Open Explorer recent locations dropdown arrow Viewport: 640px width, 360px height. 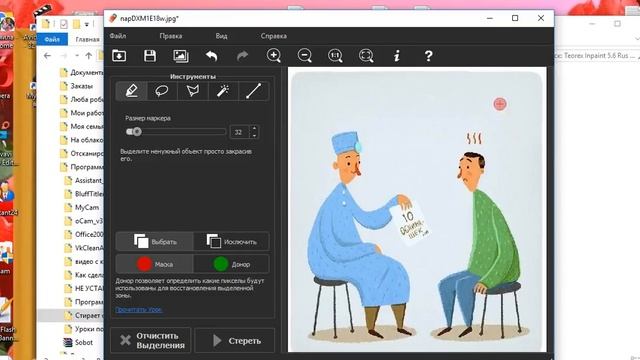(77, 56)
